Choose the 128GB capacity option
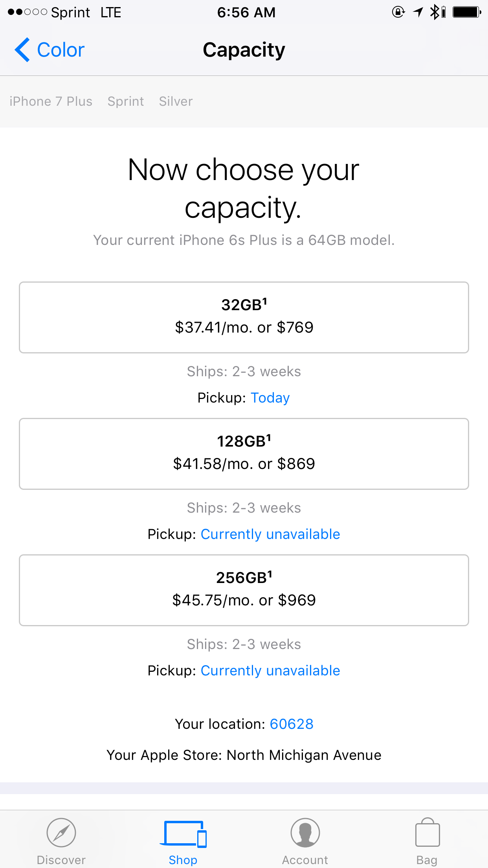This screenshot has height=868, width=488. 244,454
